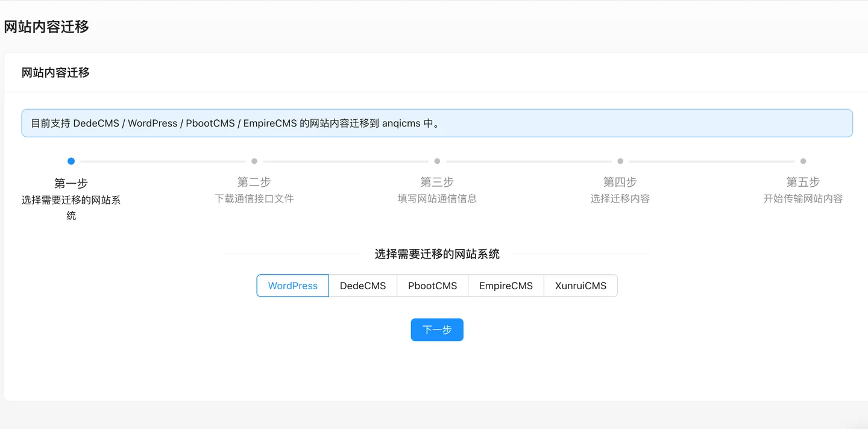Select the WordPress radio option
The image size is (868, 429).
point(292,286)
